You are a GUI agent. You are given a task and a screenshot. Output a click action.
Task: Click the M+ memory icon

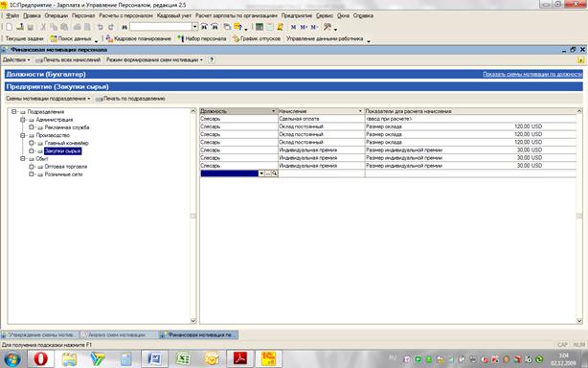tap(304, 27)
